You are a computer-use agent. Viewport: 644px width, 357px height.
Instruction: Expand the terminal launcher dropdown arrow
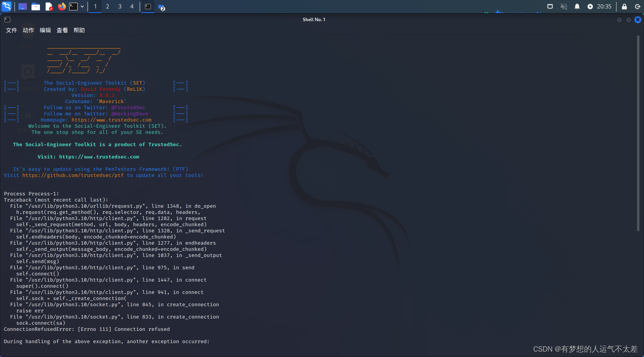pos(82,7)
